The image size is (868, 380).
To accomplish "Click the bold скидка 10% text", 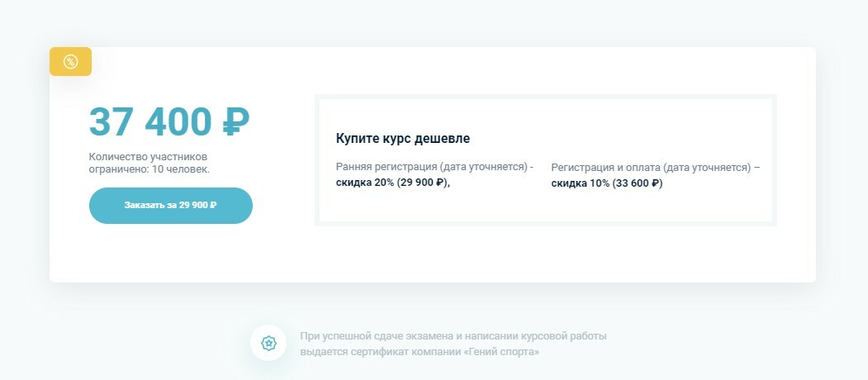I will tap(580, 183).
